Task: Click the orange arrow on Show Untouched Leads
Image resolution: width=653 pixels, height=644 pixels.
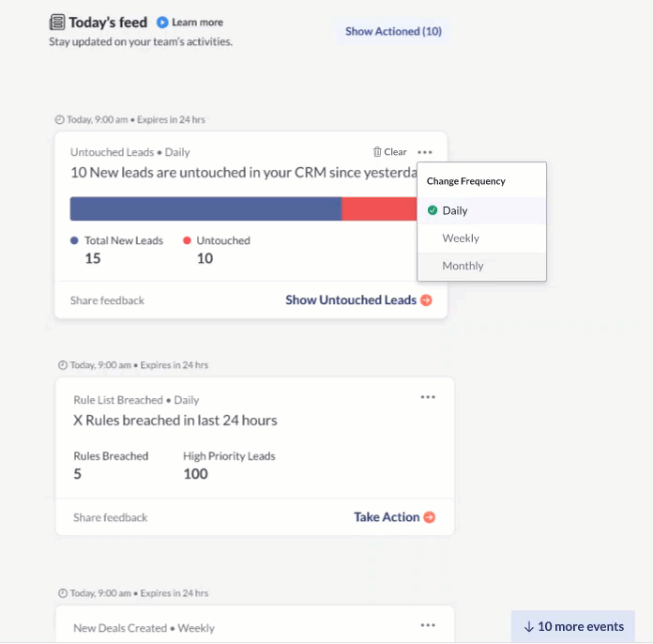Action: (426, 300)
